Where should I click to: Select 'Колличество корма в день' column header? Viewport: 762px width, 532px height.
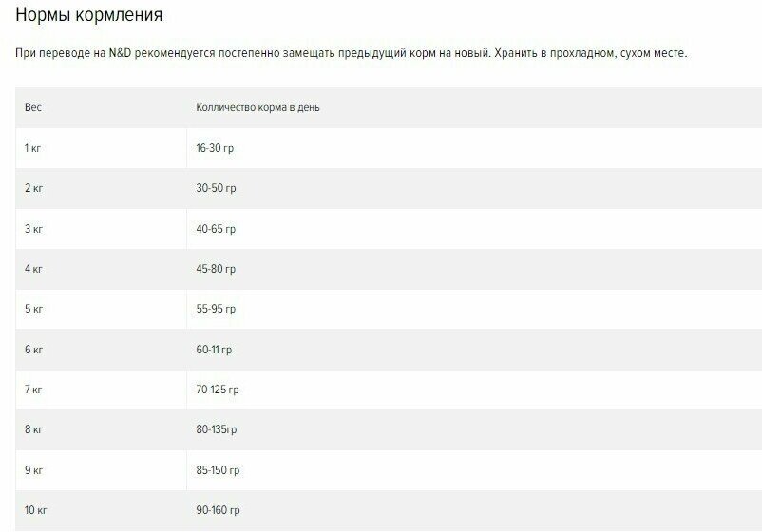(474, 108)
